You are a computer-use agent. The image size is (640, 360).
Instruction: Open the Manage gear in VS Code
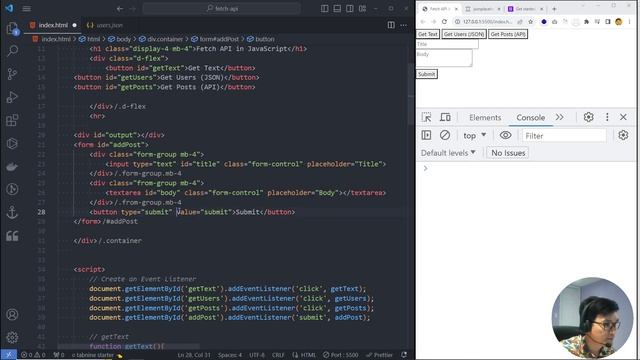tap(12, 337)
